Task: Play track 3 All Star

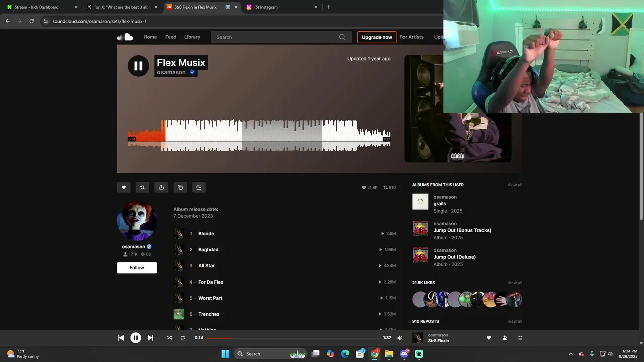Action: point(206,266)
